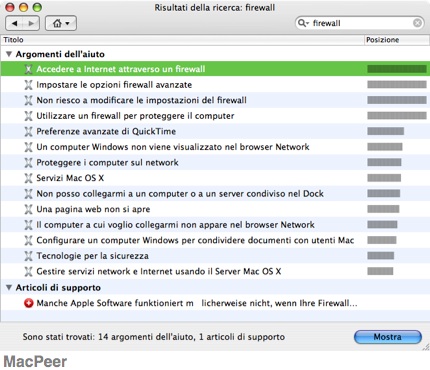This screenshot has height=370, width=430.
Task: Select 'Preferenze avanzate di QuickTime'
Action: click(x=106, y=131)
